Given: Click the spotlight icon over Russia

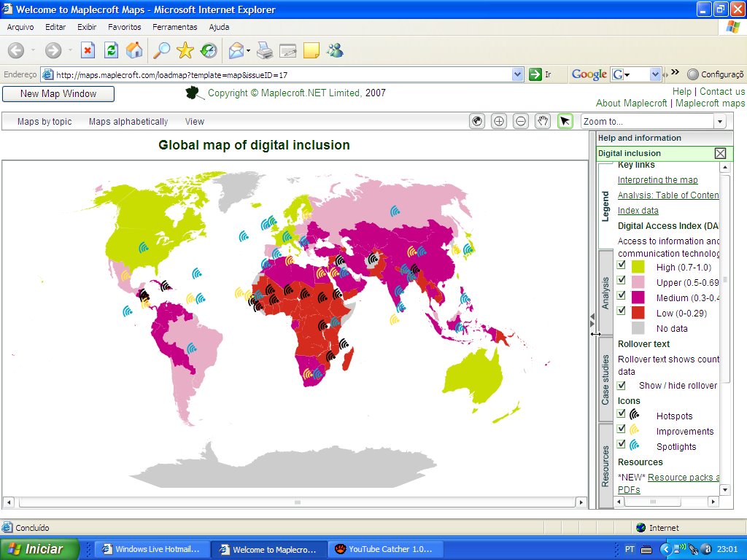Looking at the screenshot, I should coord(395,211).
